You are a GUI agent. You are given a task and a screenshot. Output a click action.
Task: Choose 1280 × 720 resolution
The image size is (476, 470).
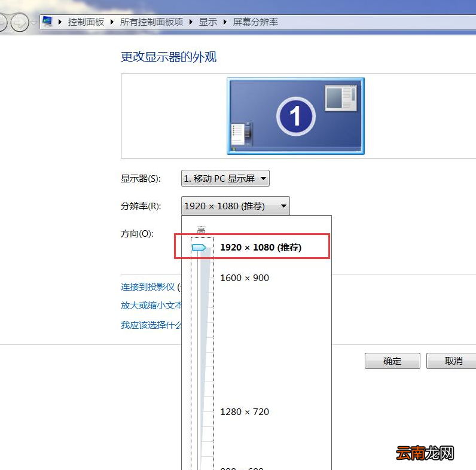[245, 412]
